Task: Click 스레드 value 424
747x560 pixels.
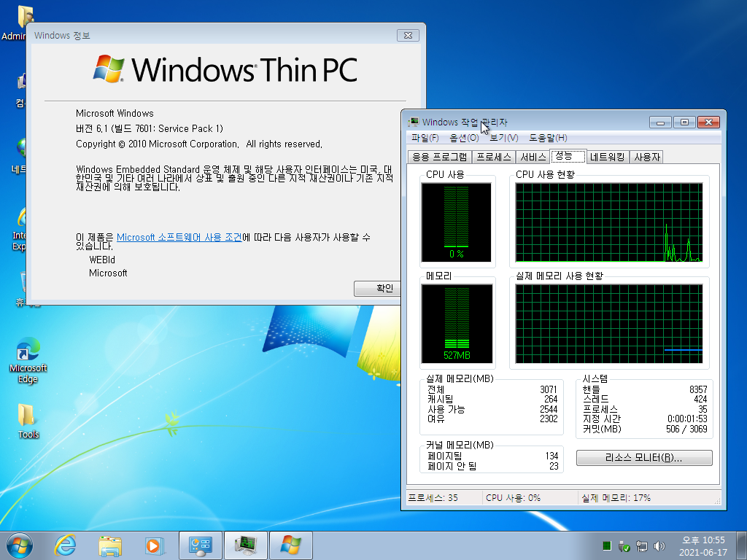Action: 700,399
